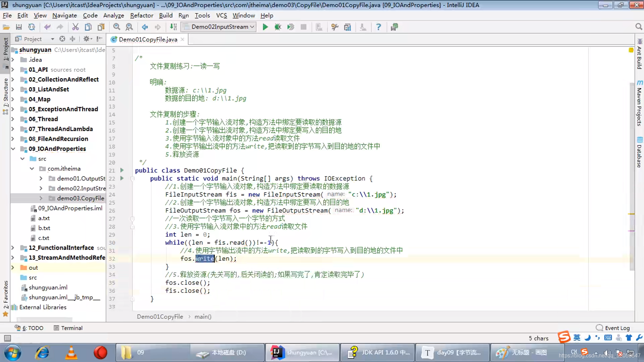Click the Build project icon
Image resolution: width=644 pixels, height=362 pixels.
pyautogui.click(x=173, y=27)
